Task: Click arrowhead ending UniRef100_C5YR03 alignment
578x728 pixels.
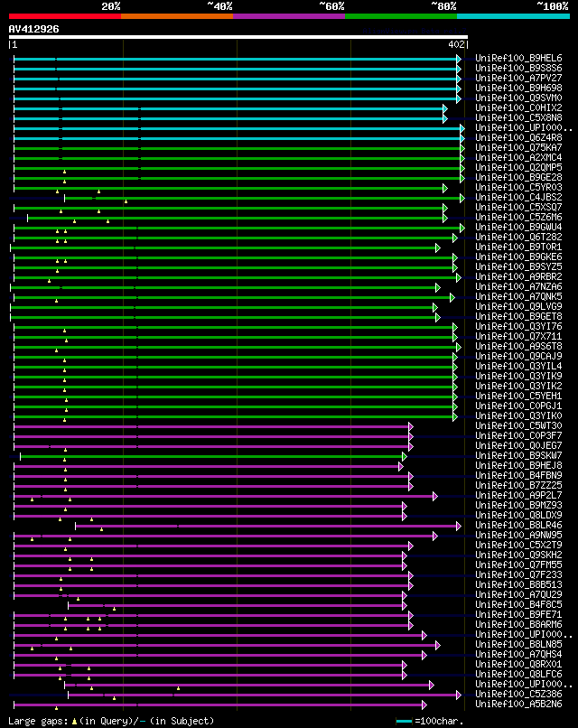Action: (x=444, y=188)
